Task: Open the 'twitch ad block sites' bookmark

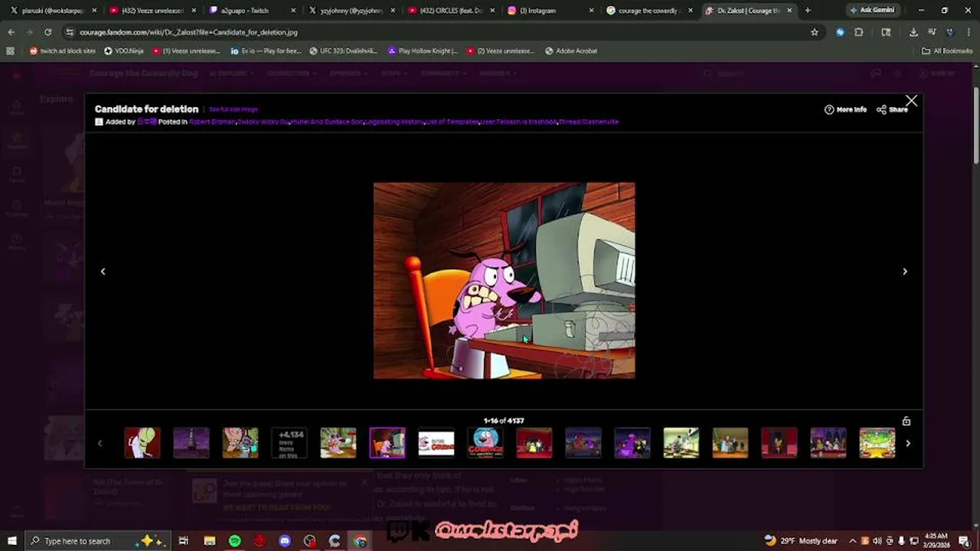Action: tap(62, 51)
